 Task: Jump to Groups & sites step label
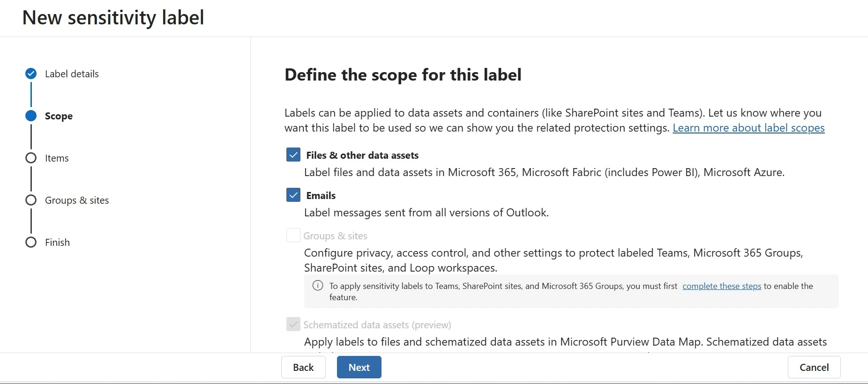click(77, 200)
